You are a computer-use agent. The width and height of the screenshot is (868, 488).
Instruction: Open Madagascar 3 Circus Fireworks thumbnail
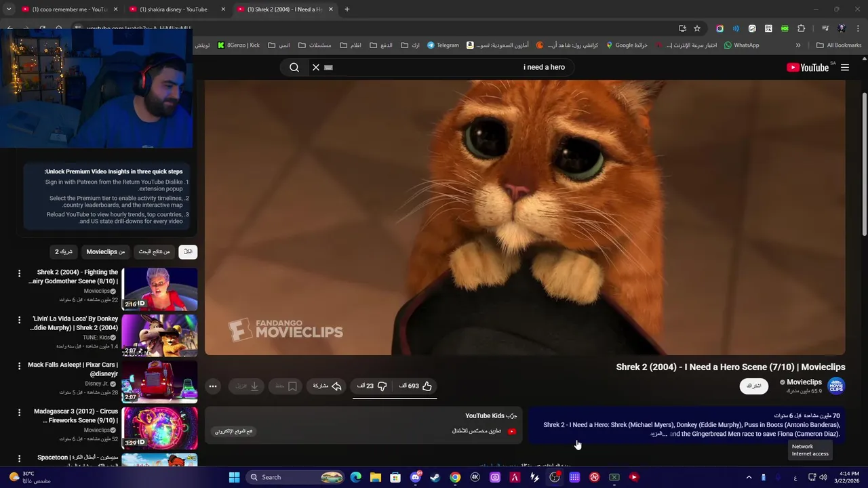[x=159, y=428]
